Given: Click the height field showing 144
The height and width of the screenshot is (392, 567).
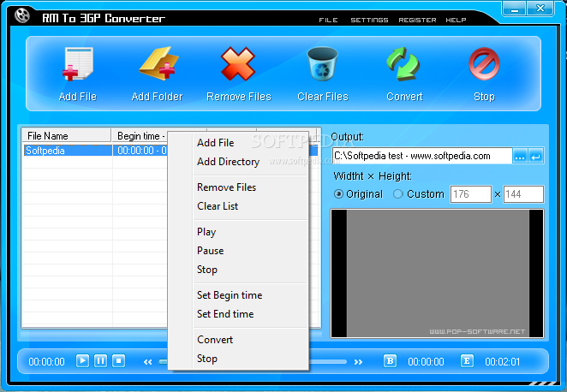Looking at the screenshot, I should pos(523,194).
